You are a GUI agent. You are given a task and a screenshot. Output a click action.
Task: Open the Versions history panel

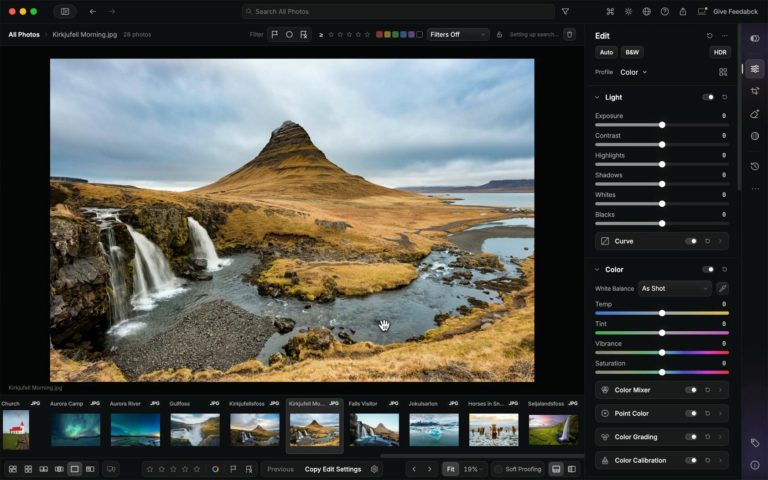(x=755, y=167)
